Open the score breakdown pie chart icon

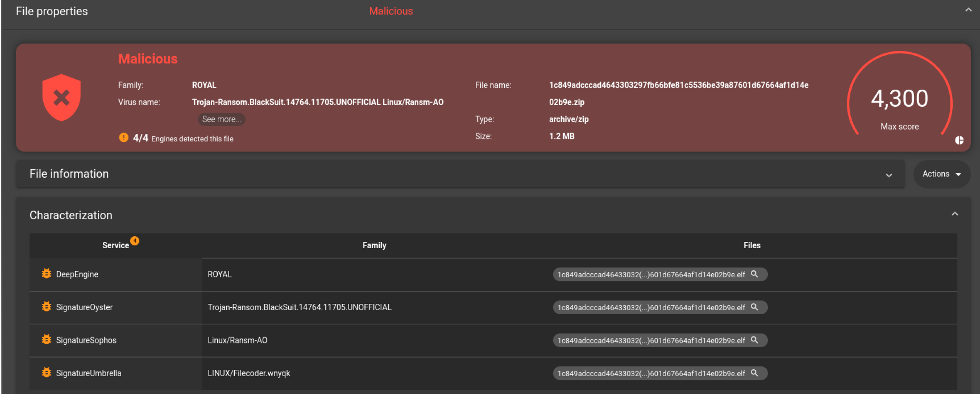pos(959,140)
